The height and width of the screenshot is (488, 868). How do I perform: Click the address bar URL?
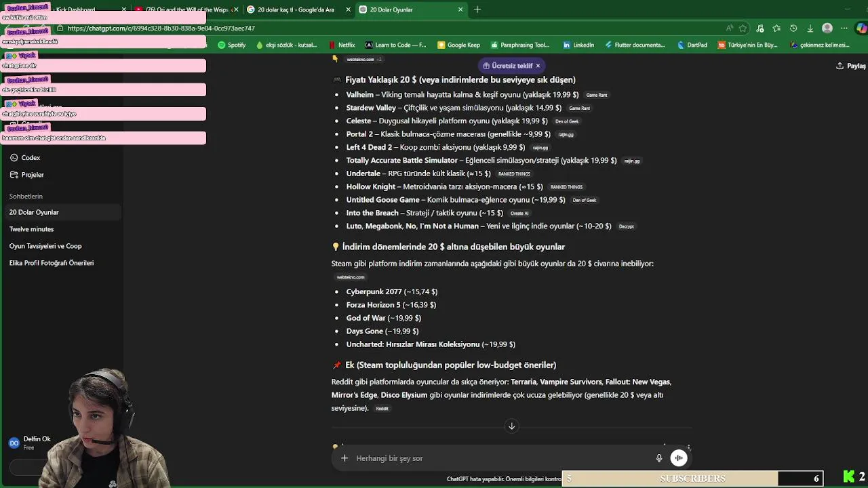[x=161, y=28]
